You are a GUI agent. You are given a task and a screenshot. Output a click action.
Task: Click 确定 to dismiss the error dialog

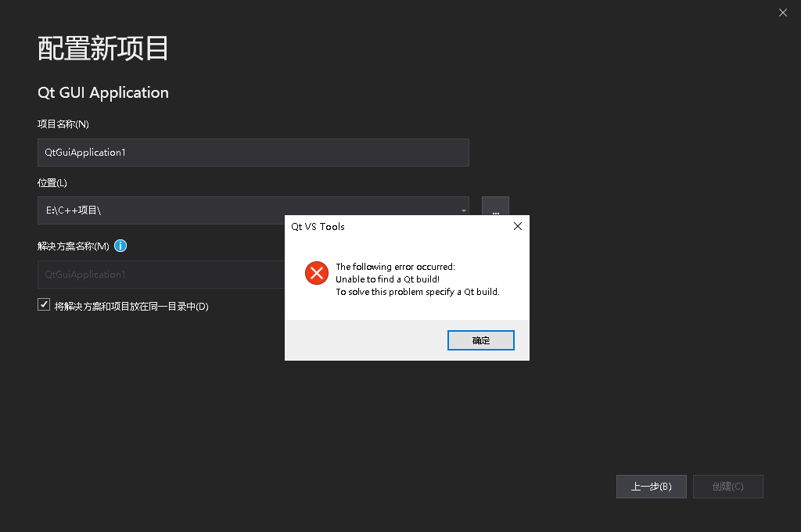(x=480, y=340)
